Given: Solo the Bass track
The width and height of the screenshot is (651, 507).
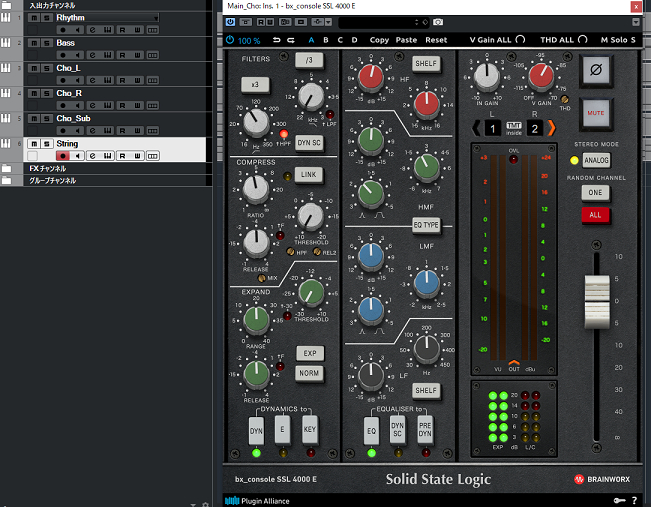Looking at the screenshot, I should (x=47, y=43).
